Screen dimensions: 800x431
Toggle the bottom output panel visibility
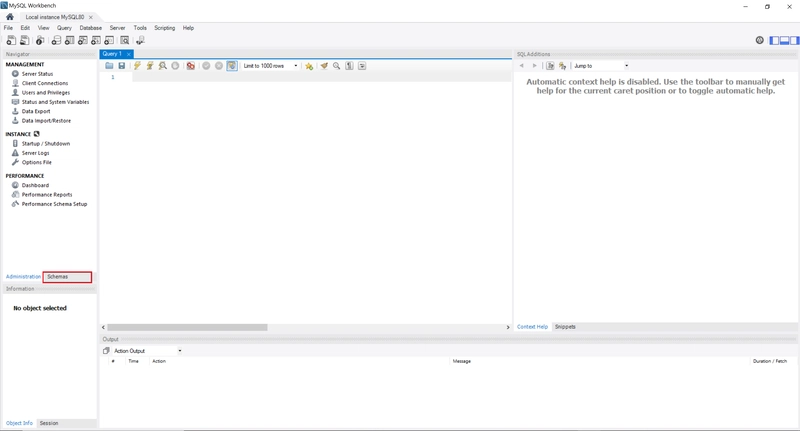(784, 40)
